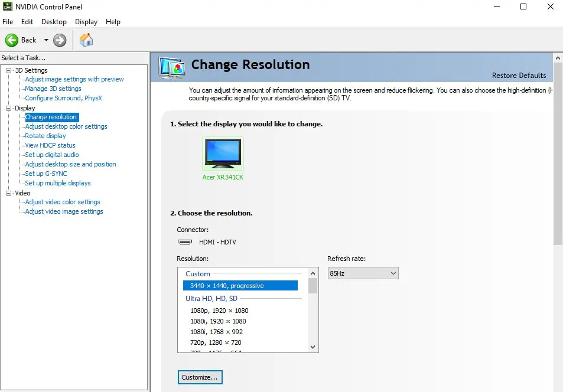The image size is (563, 392).
Task: Collapse the Display tree node
Action: (x=9, y=108)
